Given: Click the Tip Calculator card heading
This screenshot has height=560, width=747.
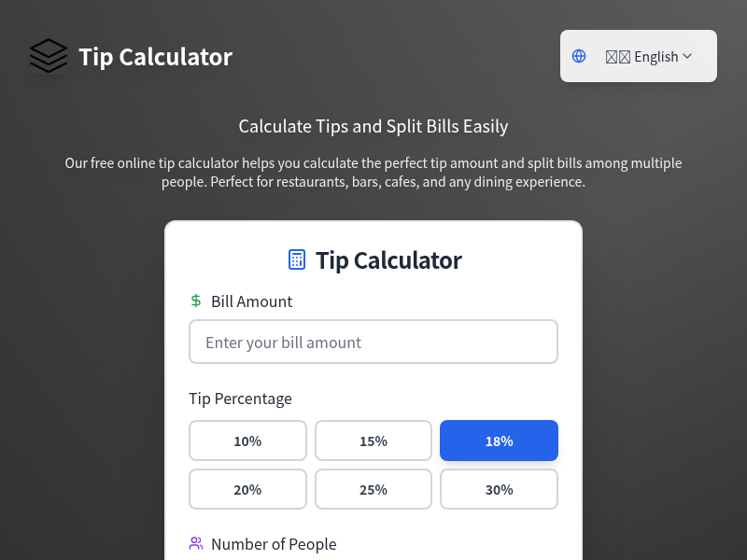Looking at the screenshot, I should tap(388, 260).
